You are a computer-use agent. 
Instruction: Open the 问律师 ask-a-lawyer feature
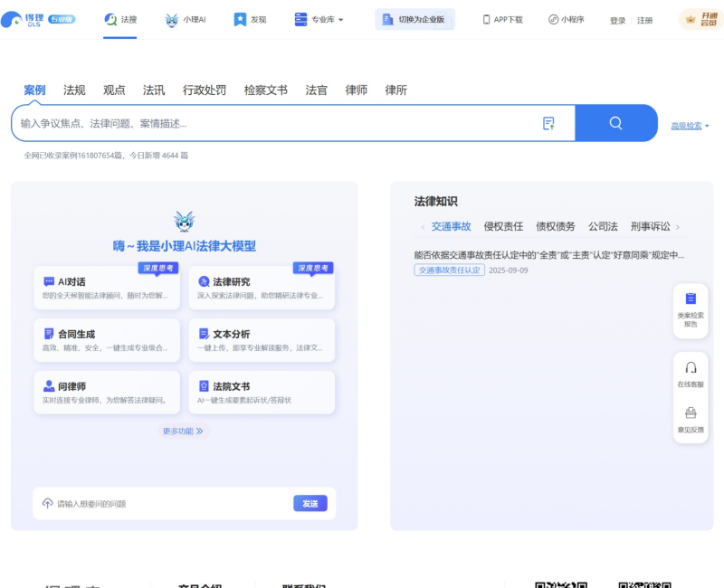click(x=106, y=392)
